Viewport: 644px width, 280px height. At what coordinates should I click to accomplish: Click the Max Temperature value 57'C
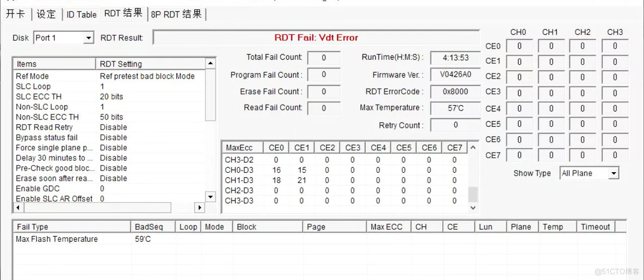pyautogui.click(x=455, y=108)
